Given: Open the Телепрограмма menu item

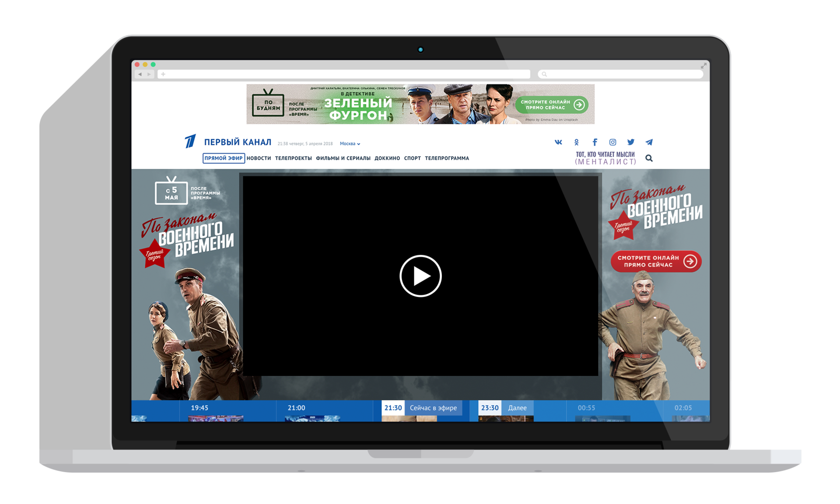Looking at the screenshot, I should tap(447, 158).
